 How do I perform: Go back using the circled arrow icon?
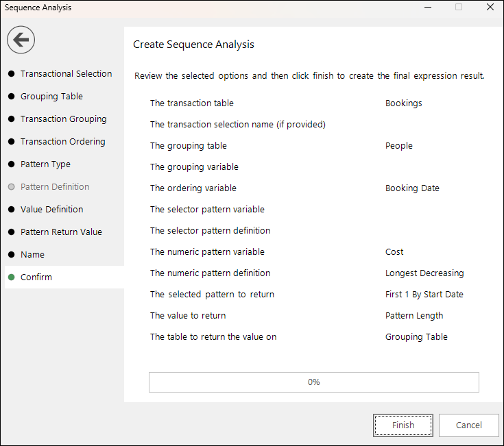tap(21, 40)
